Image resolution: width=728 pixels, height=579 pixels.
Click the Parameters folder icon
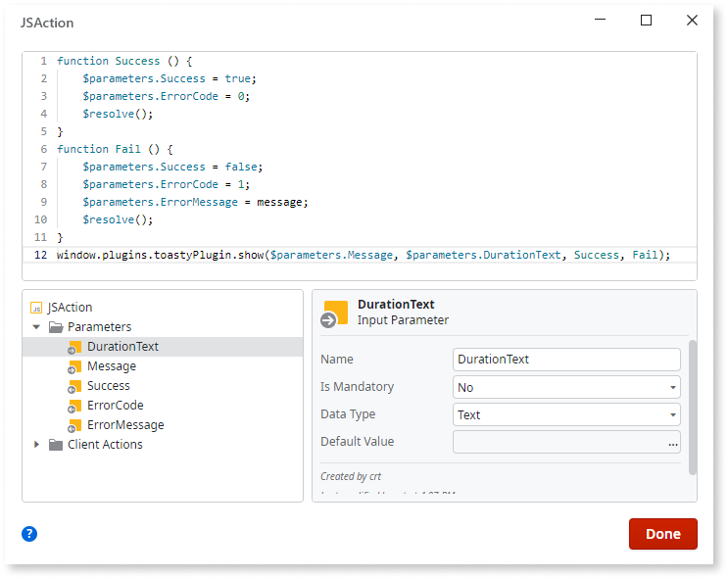pyautogui.click(x=55, y=327)
